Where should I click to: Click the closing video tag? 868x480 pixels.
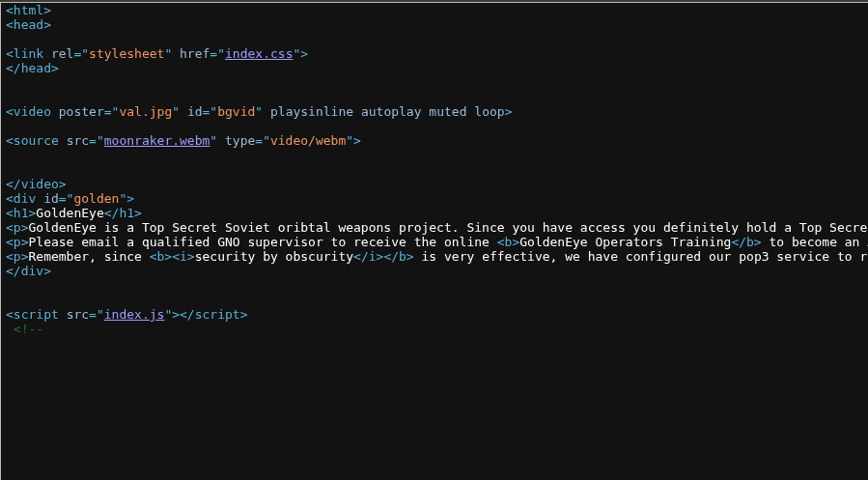tap(36, 184)
